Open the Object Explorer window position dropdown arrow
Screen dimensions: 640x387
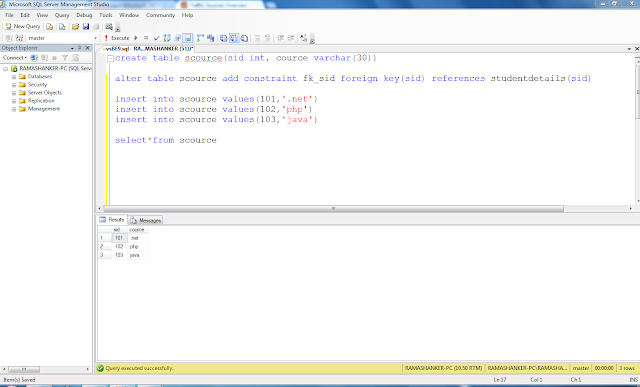point(72,48)
